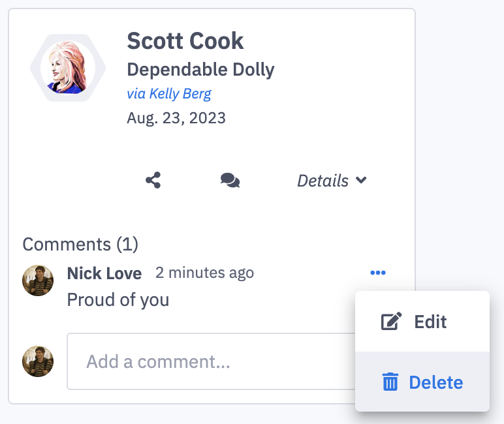
Task: Click the share icon on the card
Action: point(153,180)
